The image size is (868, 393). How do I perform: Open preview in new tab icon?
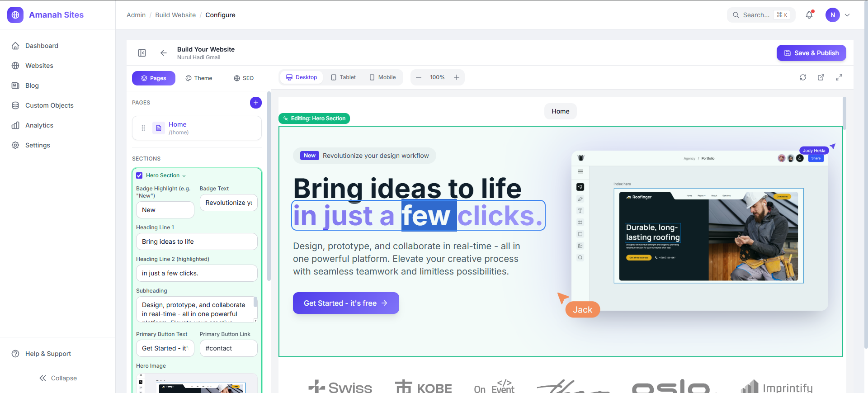click(821, 77)
